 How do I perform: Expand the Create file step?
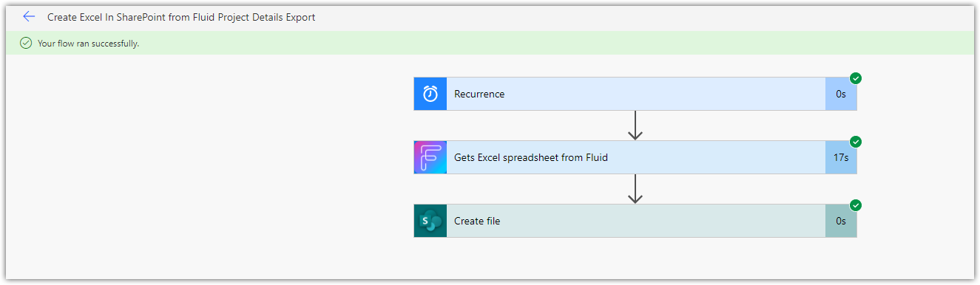[x=636, y=221]
